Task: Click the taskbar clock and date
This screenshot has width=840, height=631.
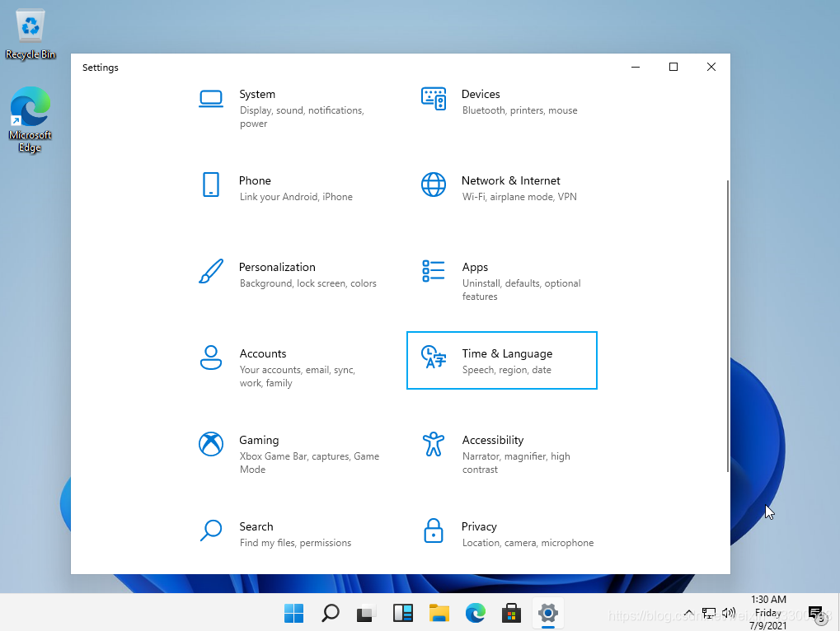Action: click(x=768, y=612)
